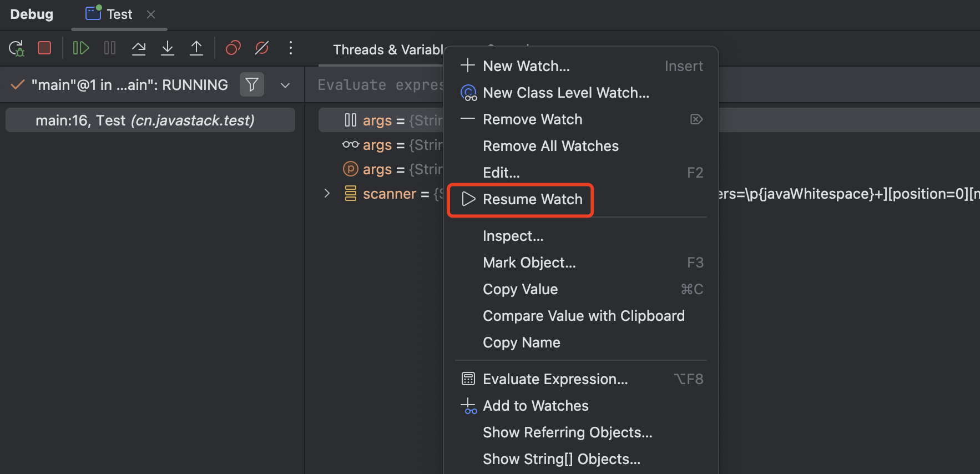Pause the running program
The width and height of the screenshot is (980, 474).
[x=110, y=48]
